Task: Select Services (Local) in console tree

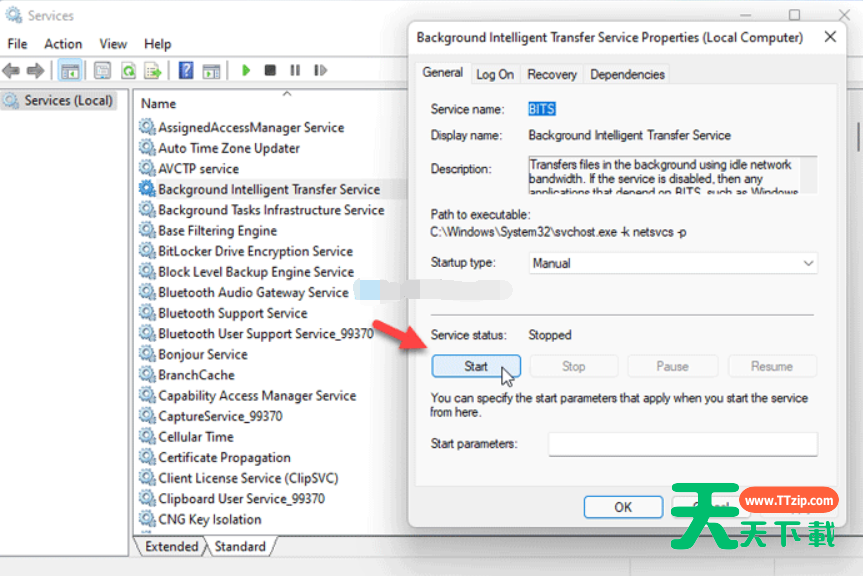Action: 59,101
